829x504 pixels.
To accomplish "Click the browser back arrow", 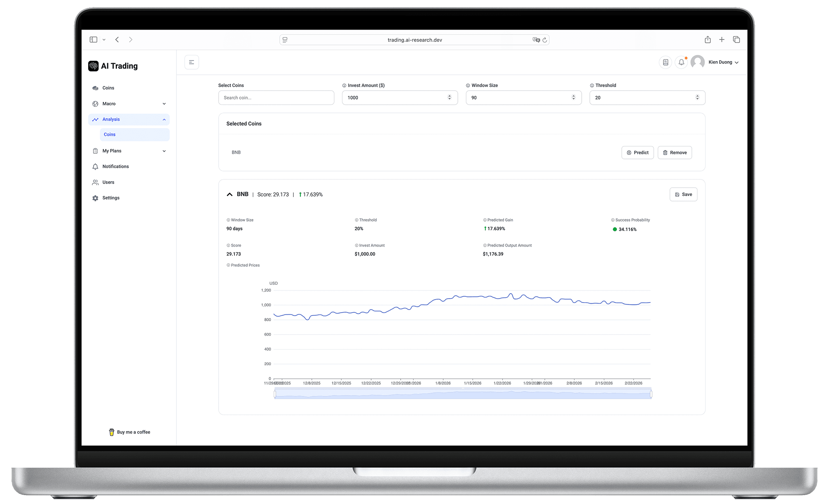I will pyautogui.click(x=117, y=40).
